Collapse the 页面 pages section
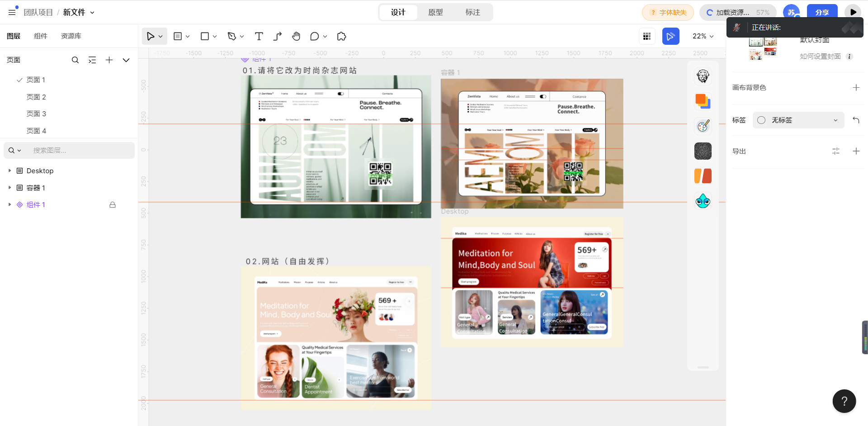 click(126, 60)
